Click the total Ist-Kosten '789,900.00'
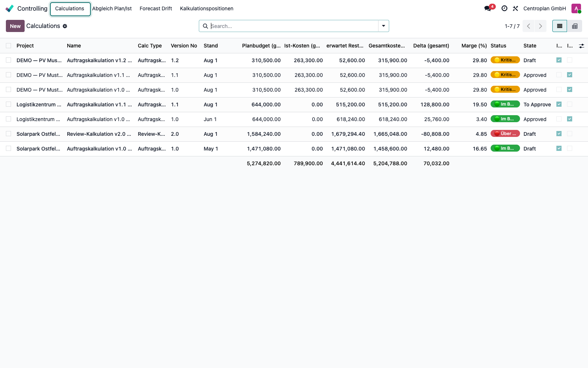 308,163
